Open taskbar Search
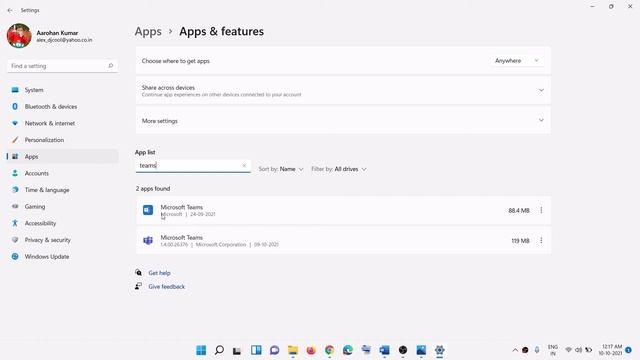 tap(219, 350)
